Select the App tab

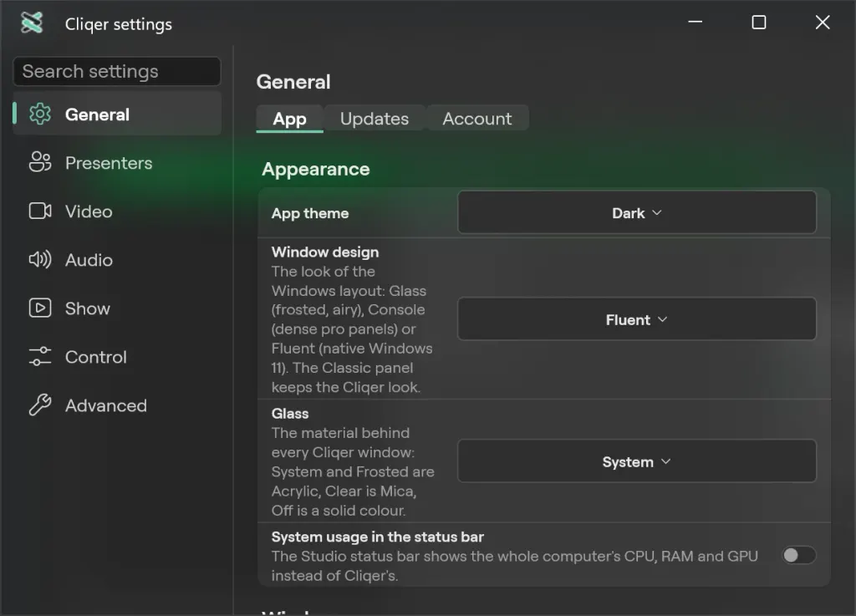(x=289, y=119)
